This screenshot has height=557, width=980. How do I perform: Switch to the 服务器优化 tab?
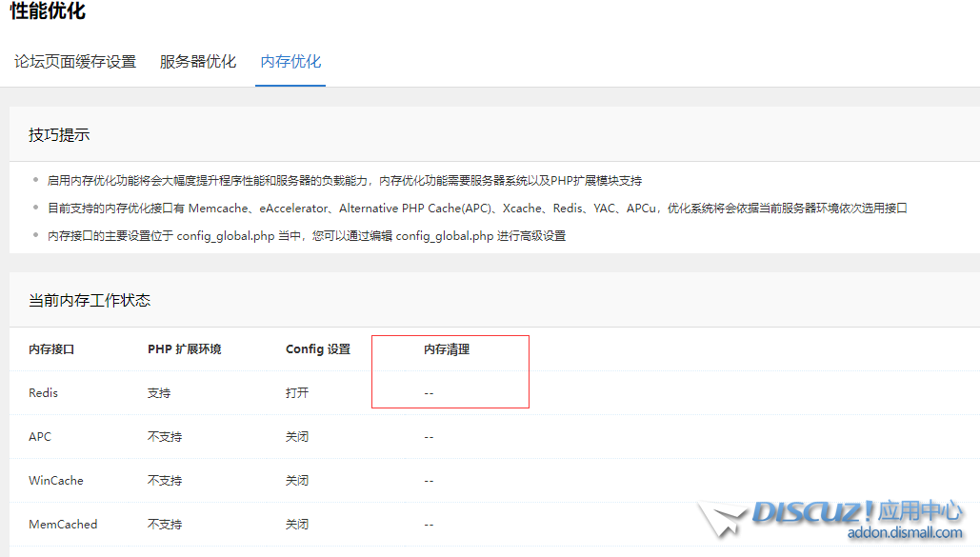tap(198, 62)
